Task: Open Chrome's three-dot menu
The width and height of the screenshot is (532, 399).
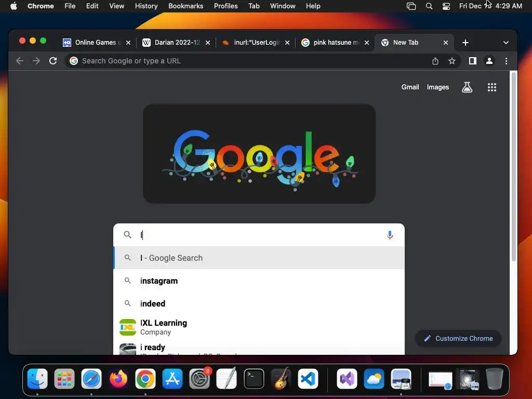Action: click(506, 61)
